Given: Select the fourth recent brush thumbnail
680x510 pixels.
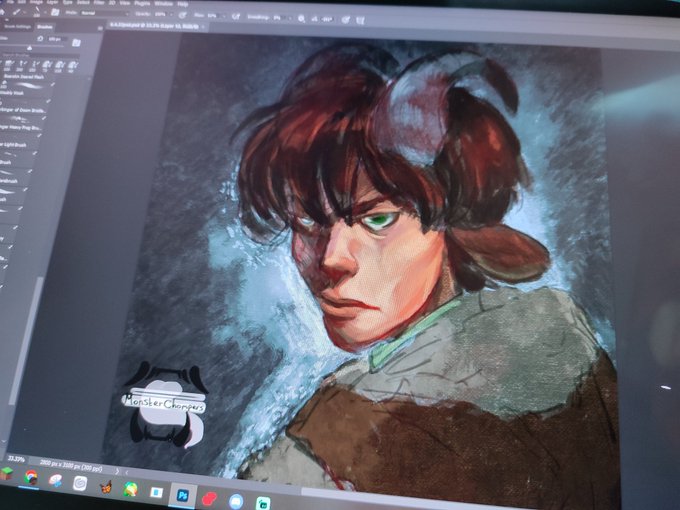Looking at the screenshot, I should (46, 65).
